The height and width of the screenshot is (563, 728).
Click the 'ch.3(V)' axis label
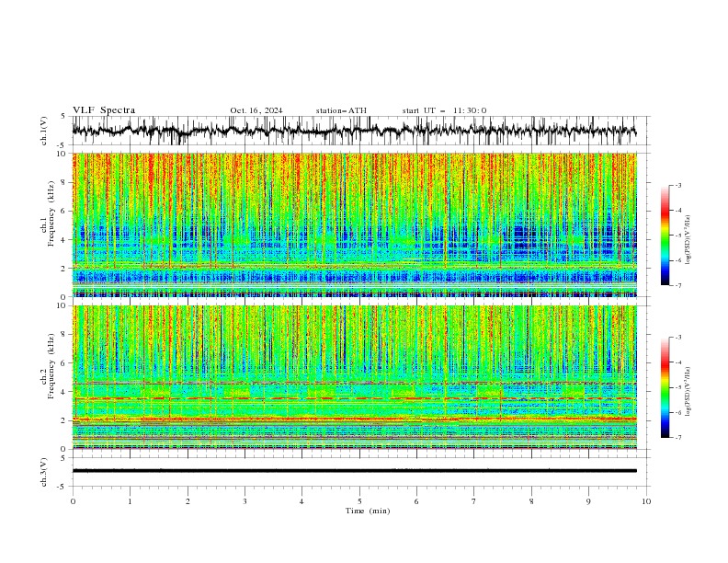[44, 472]
